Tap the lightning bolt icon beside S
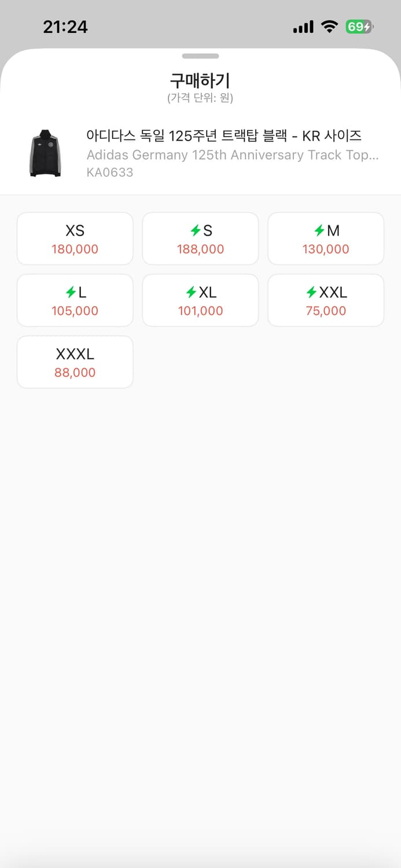This screenshot has height=868, width=401. pos(196,231)
